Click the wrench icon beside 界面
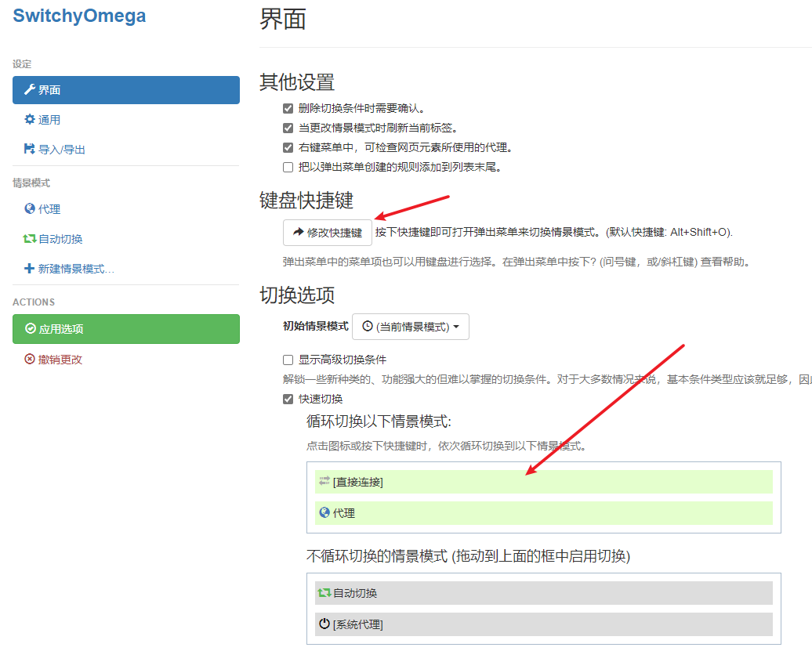Screen dimensions: 812x651 (x=30, y=90)
